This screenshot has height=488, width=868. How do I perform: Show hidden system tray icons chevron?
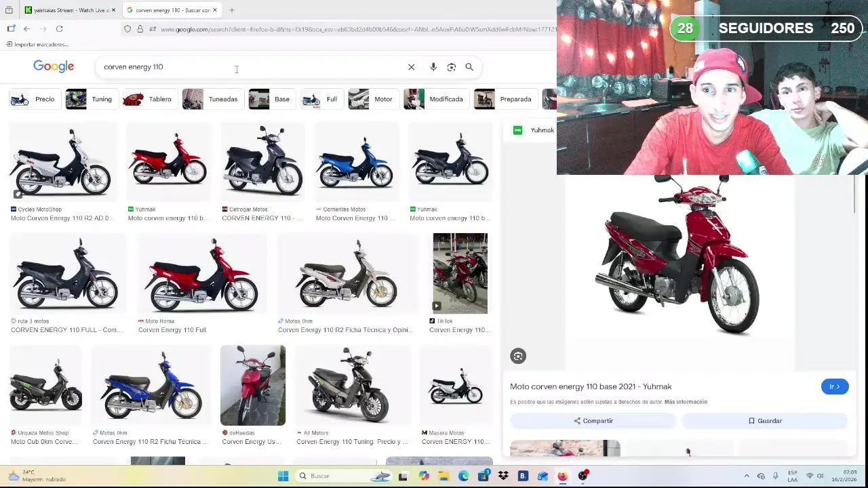[747, 476]
